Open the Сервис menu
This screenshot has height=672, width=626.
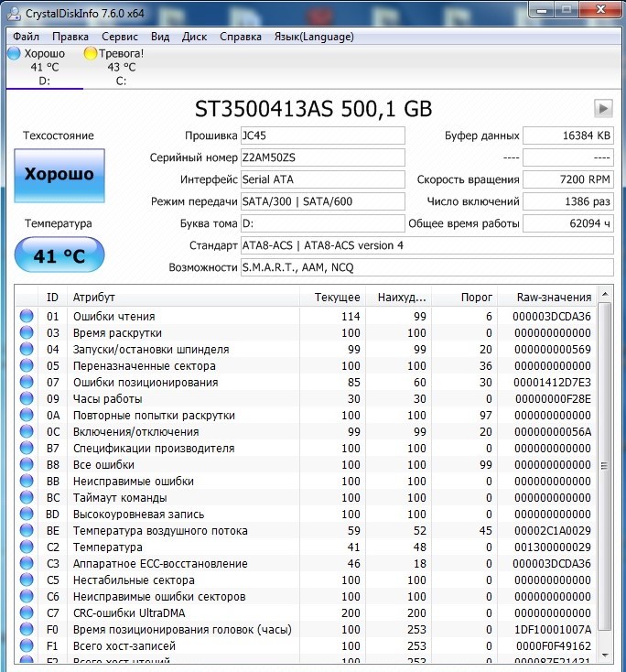coord(120,37)
